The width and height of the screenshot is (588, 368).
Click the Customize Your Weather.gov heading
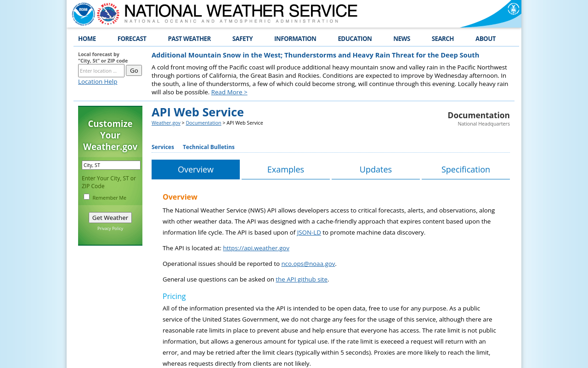coord(110,135)
